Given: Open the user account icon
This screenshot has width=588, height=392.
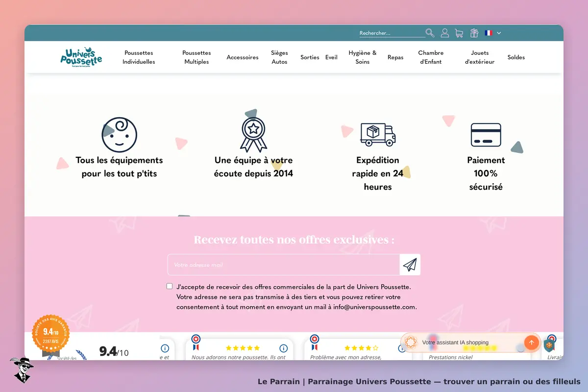Looking at the screenshot, I should click(445, 33).
